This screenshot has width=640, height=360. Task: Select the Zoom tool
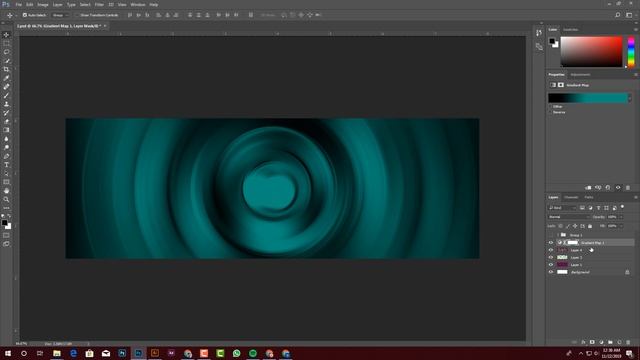click(x=6, y=200)
